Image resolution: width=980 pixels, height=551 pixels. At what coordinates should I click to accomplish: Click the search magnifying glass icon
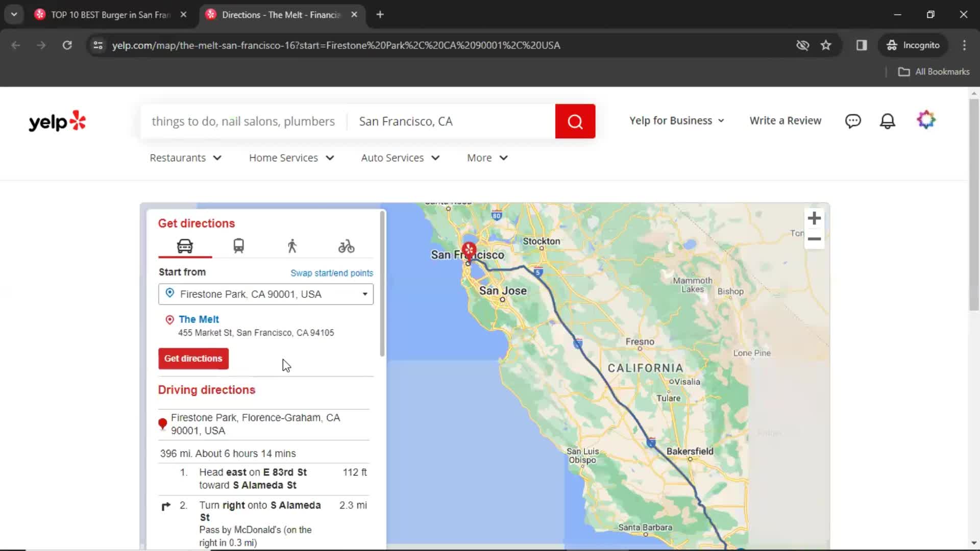(575, 121)
